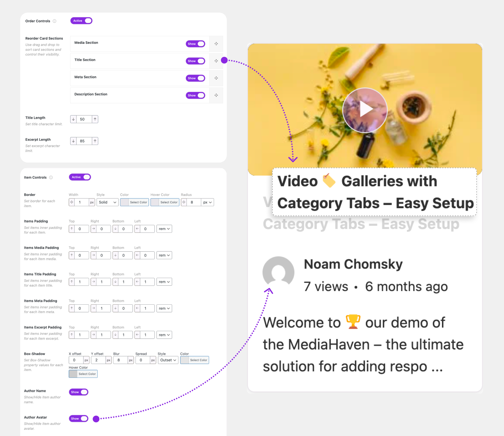Click the Meta Section drag handle icon

(216, 78)
